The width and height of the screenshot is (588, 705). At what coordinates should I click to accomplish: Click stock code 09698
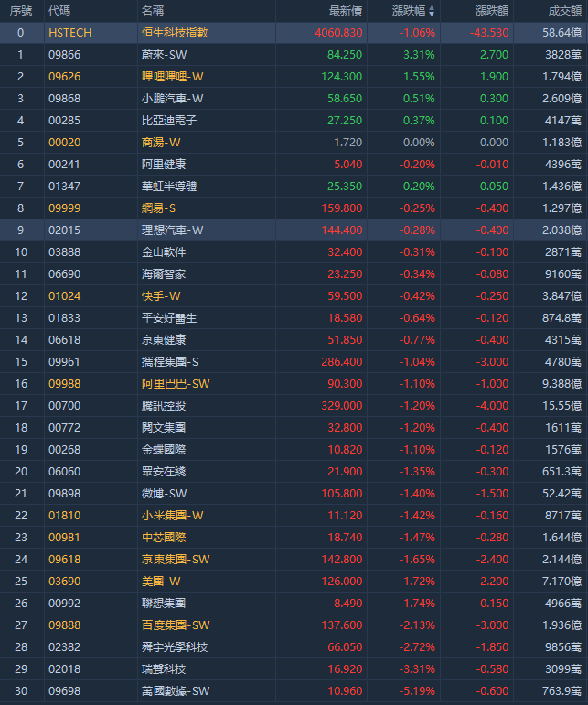point(65,691)
